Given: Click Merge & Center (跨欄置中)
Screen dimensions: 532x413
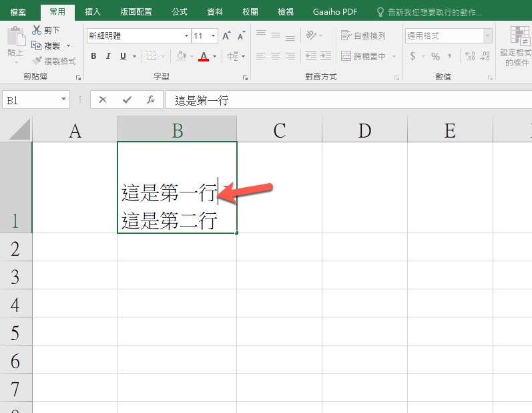Looking at the screenshot, I should click(363, 56).
